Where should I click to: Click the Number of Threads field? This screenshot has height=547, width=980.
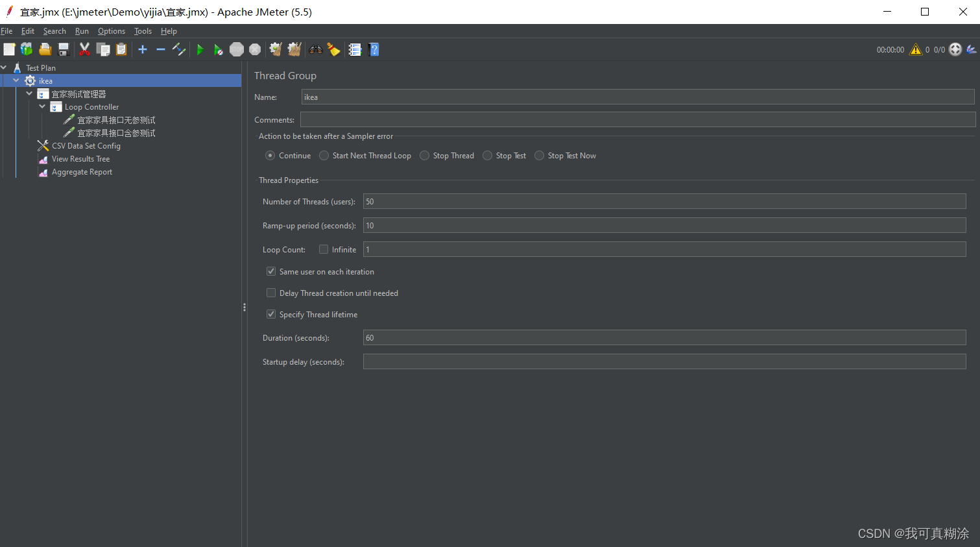tap(664, 201)
